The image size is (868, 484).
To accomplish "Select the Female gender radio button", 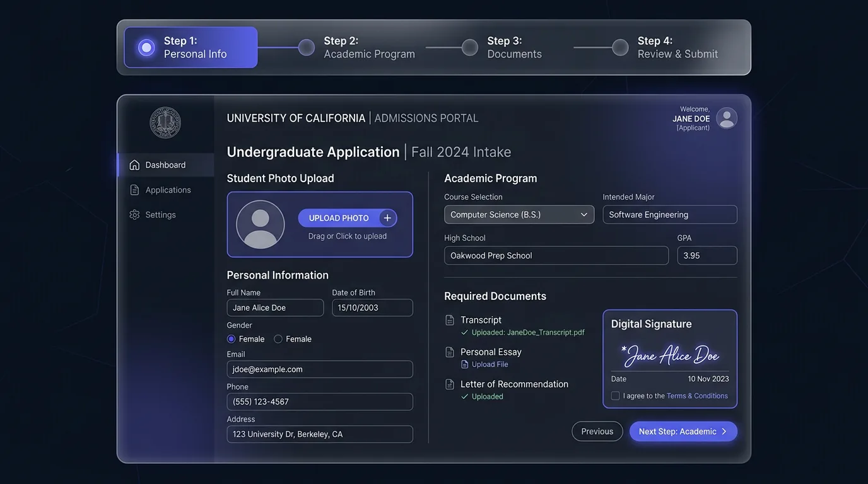I will click(231, 338).
